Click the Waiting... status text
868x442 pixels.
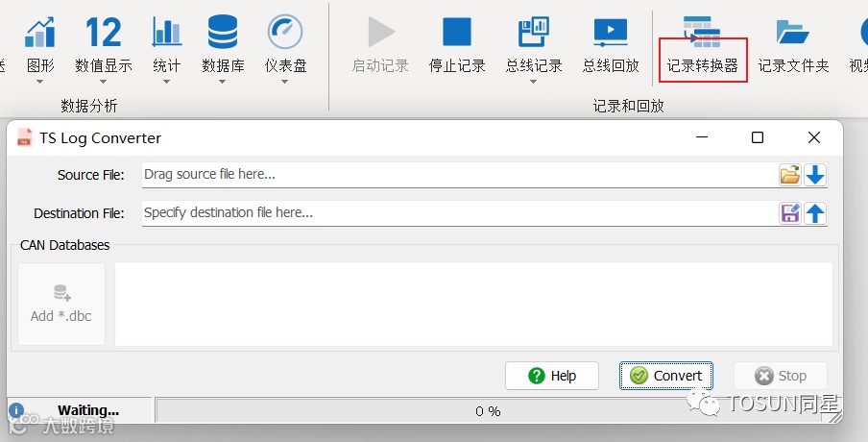click(88, 410)
